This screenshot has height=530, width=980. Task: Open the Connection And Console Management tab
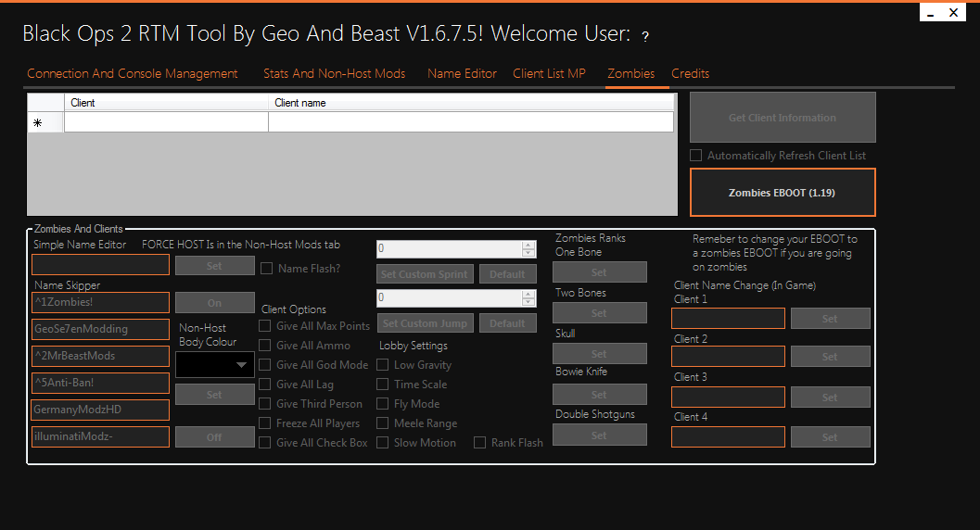(x=132, y=74)
